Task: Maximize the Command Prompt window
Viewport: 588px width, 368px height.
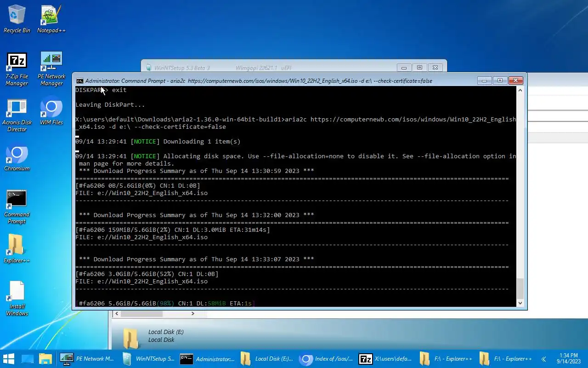Action: [500, 80]
